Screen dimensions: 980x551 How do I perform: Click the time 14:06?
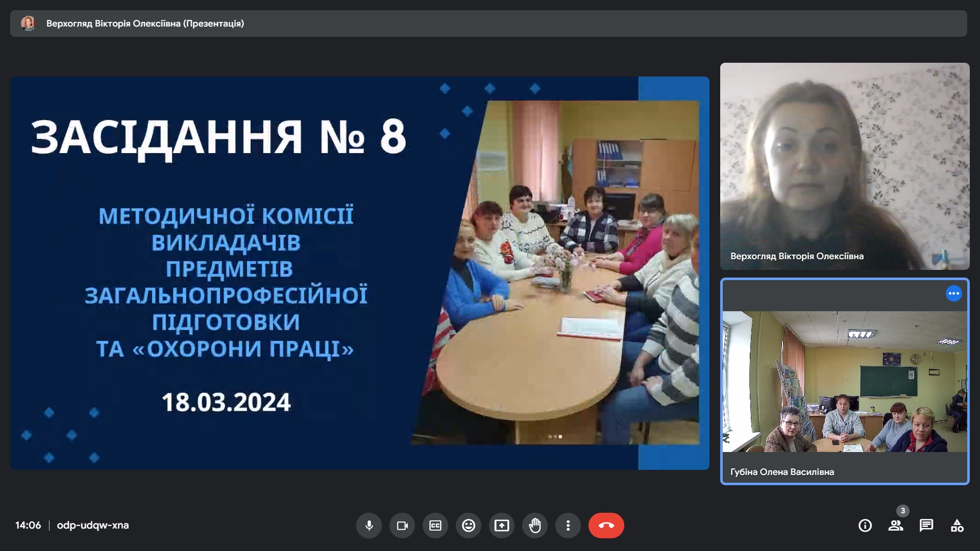[x=28, y=525]
